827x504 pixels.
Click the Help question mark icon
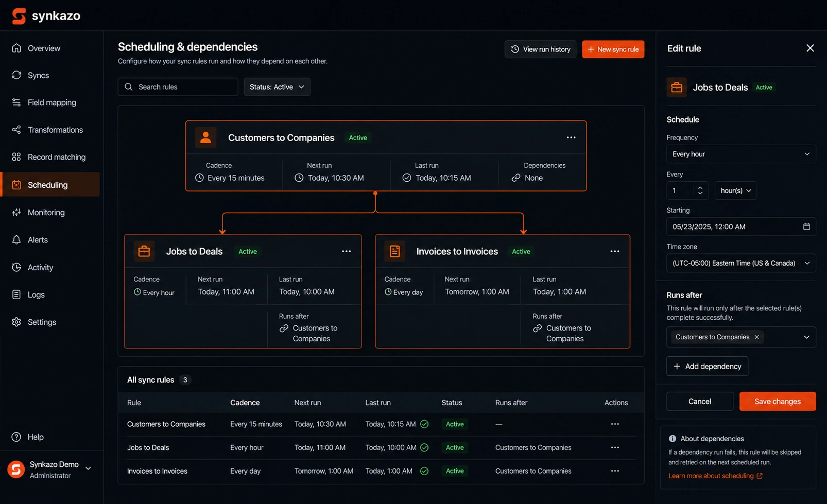click(16, 437)
